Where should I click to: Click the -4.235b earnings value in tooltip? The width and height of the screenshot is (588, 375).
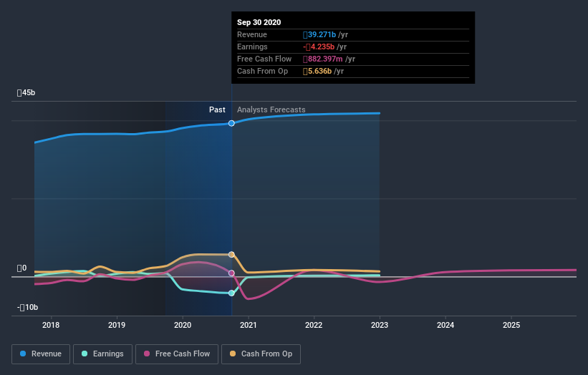pos(319,47)
